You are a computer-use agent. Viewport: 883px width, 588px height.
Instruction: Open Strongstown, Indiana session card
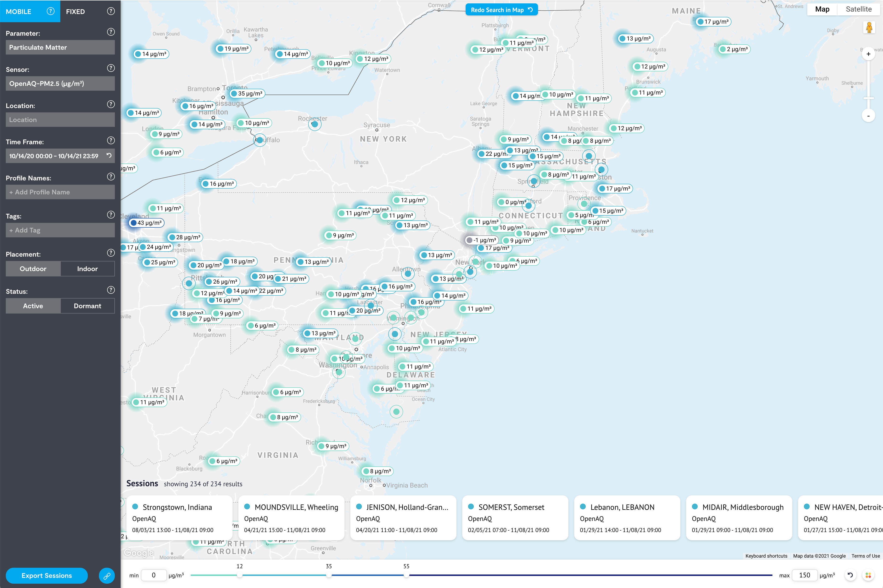[x=179, y=518]
